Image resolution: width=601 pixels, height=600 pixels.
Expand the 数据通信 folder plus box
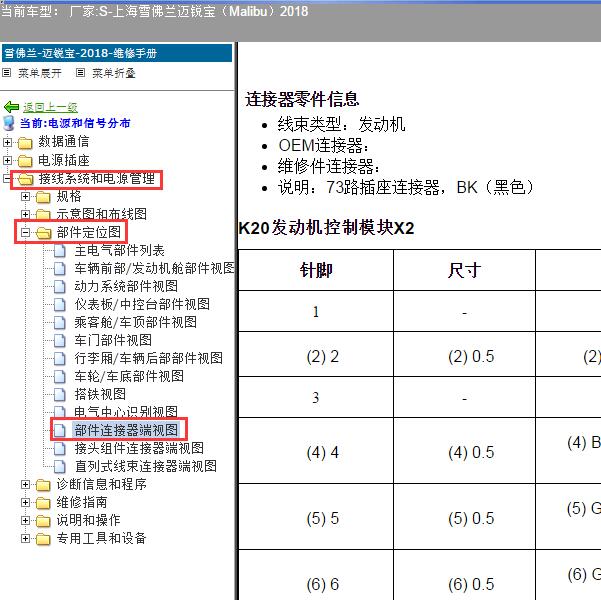tap(7, 142)
